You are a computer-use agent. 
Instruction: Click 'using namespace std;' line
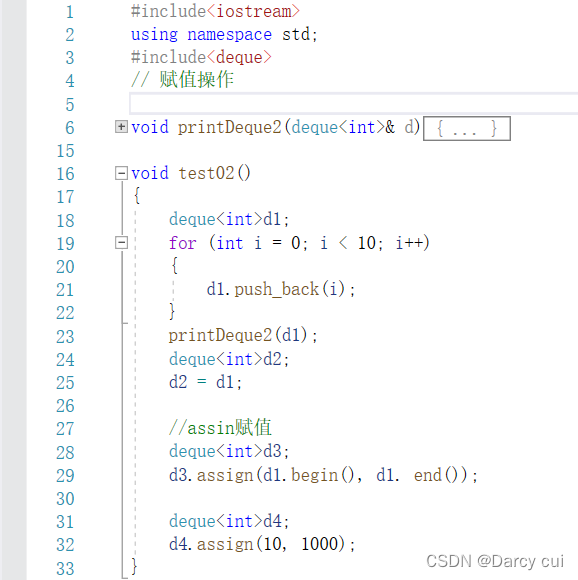click(x=224, y=34)
